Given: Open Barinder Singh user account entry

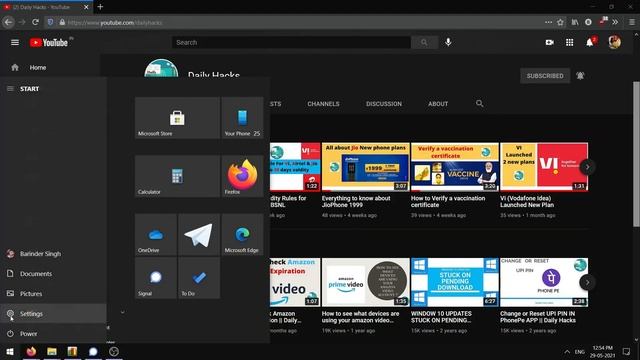Looking at the screenshot, I should click(x=53, y=253).
